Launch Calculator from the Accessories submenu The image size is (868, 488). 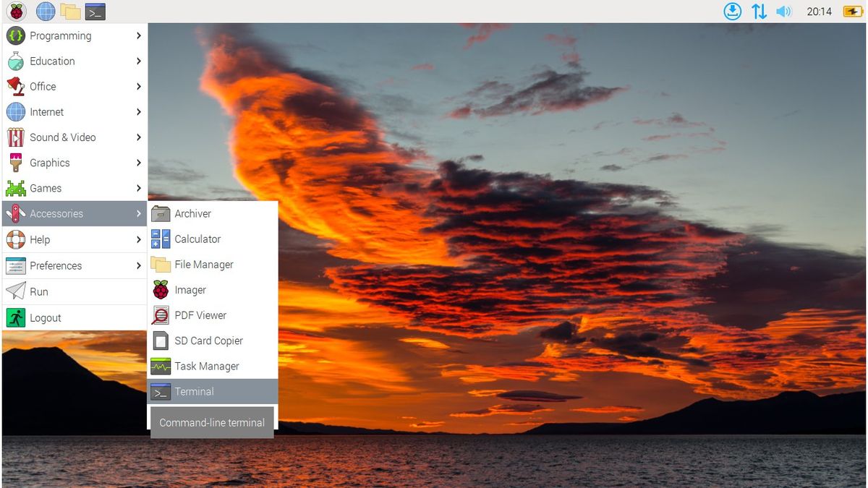(197, 239)
